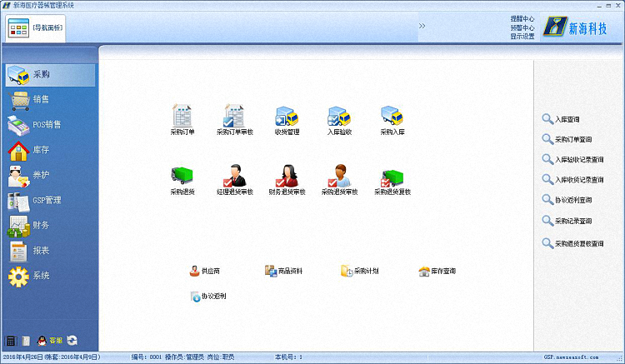This screenshot has height=364, width=625.
Task: Open 入库验收记录查询 inspection record query
Action: point(572,160)
